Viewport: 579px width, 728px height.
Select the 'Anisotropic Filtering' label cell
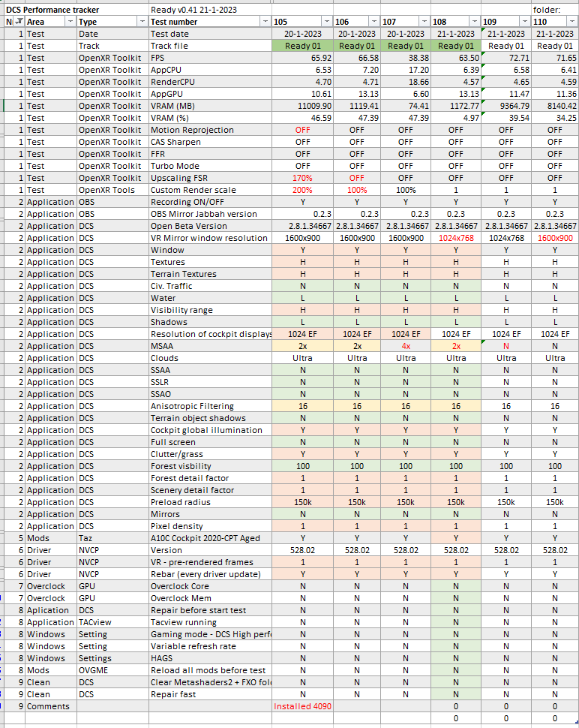(x=210, y=406)
